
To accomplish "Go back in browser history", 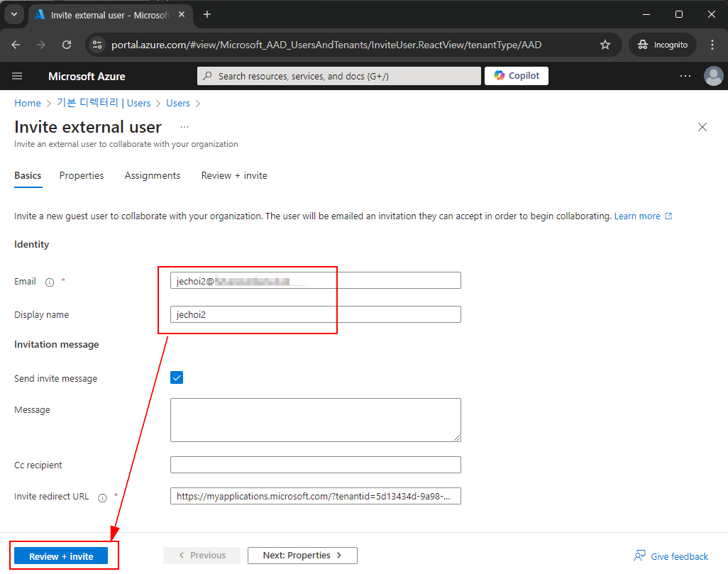I will click(x=16, y=45).
